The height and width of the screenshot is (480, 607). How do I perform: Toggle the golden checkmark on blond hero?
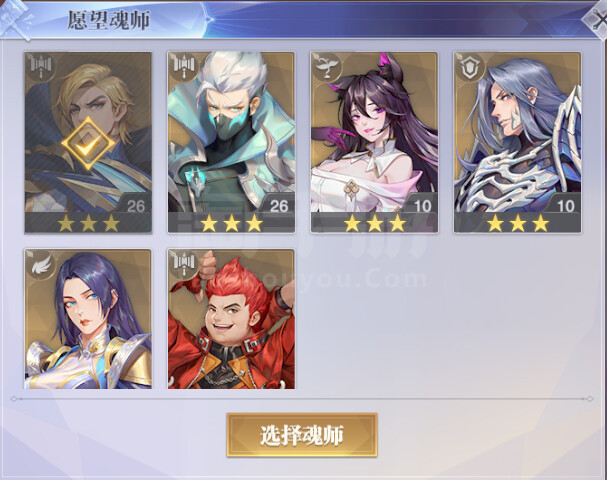[x=88, y=144]
